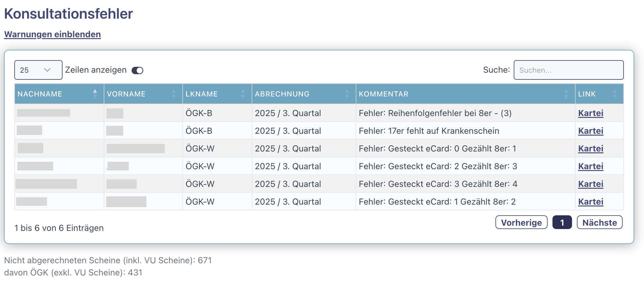Focus the Suchen search input field
This screenshot has width=644, height=284.
click(568, 70)
